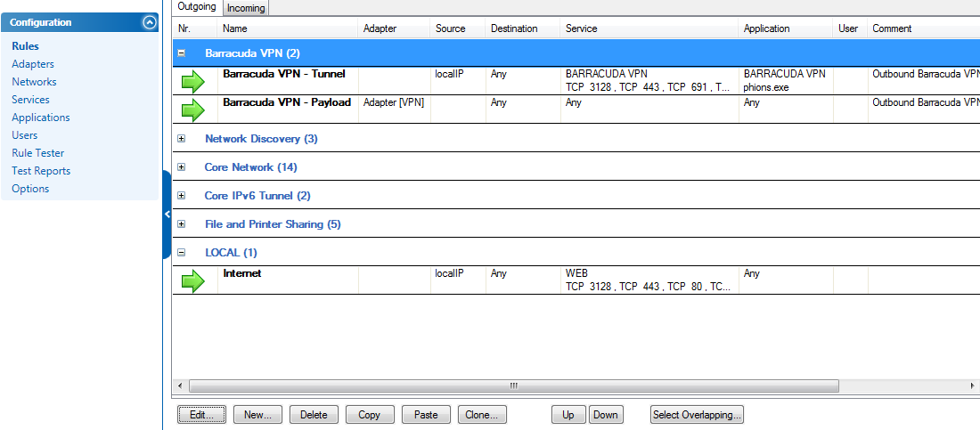Open the Rule Tester page
The image size is (980, 430).
click(37, 153)
